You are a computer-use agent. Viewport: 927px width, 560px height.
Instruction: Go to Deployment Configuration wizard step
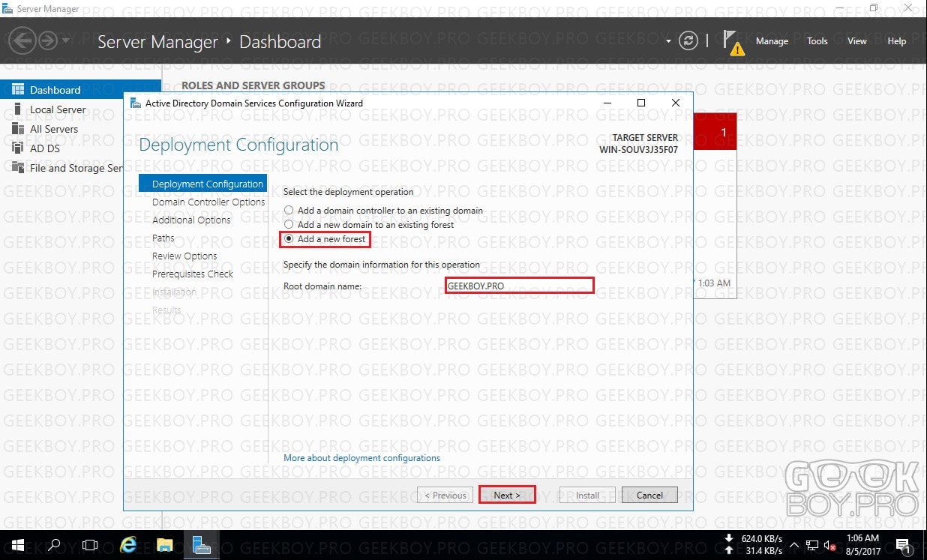point(202,184)
